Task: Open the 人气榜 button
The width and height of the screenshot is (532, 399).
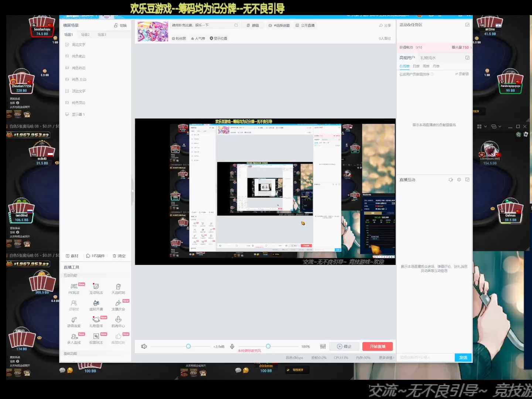Action: coord(198,38)
